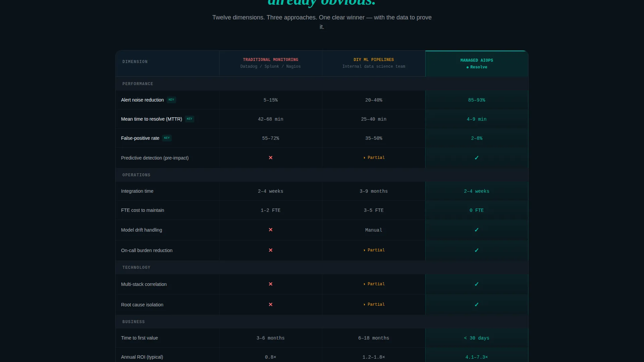Select the Partial label in Multi-stack correlation row
The height and width of the screenshot is (362, 644).
[374, 284]
